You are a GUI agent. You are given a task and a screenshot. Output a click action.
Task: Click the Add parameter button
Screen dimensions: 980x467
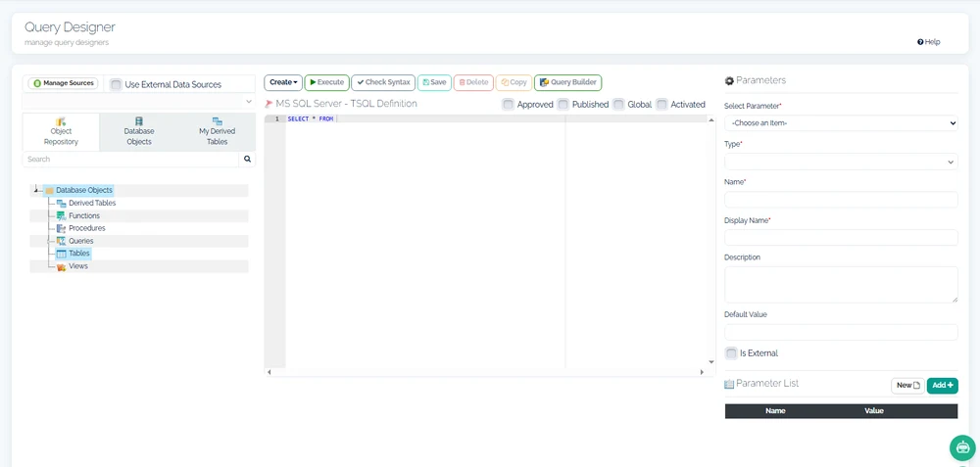tap(943, 385)
